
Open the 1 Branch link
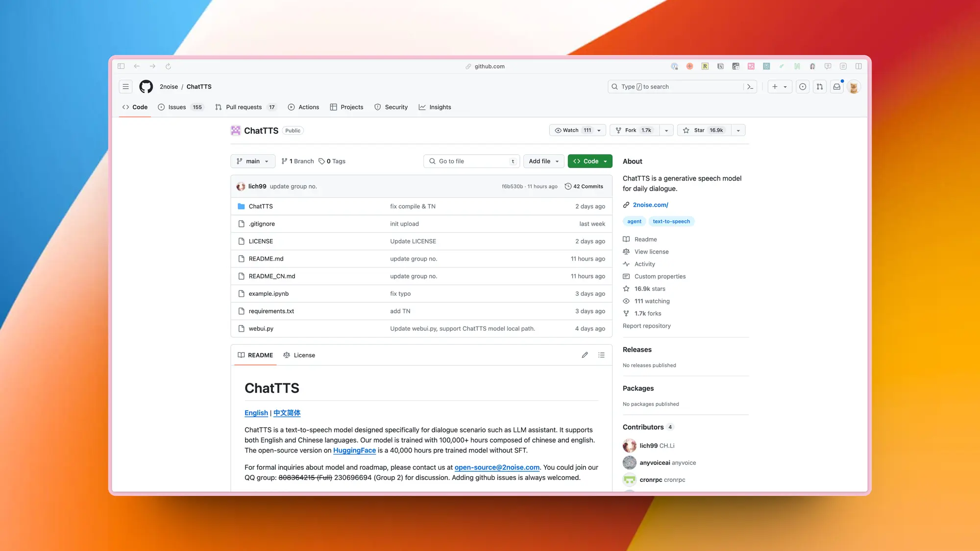297,161
